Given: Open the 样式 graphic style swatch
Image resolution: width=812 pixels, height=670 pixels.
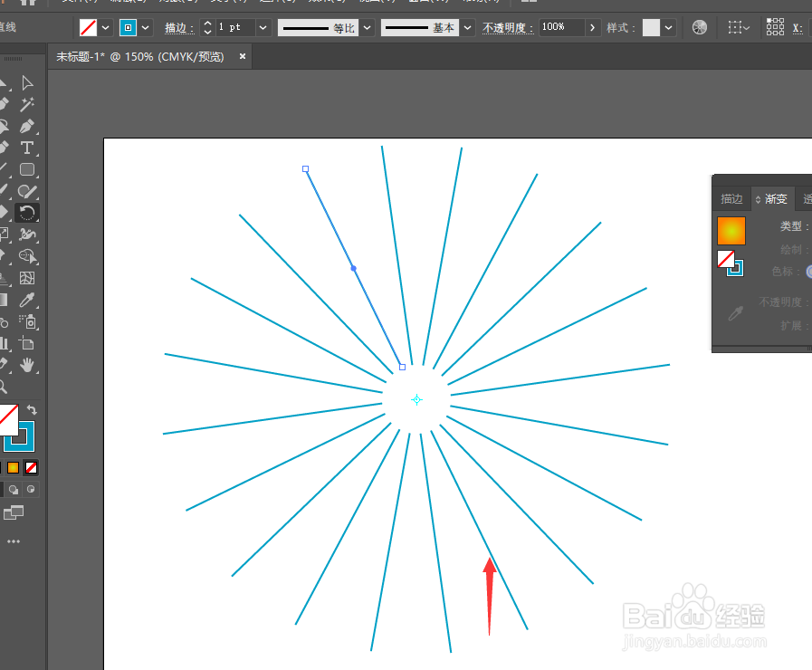Looking at the screenshot, I should point(651,27).
